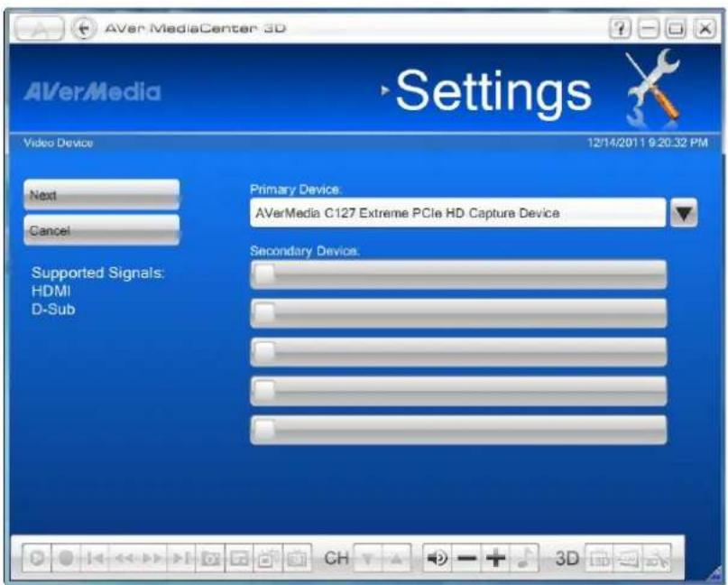Click the 3D label in the control bar
728x585 pixels.
[x=567, y=558]
